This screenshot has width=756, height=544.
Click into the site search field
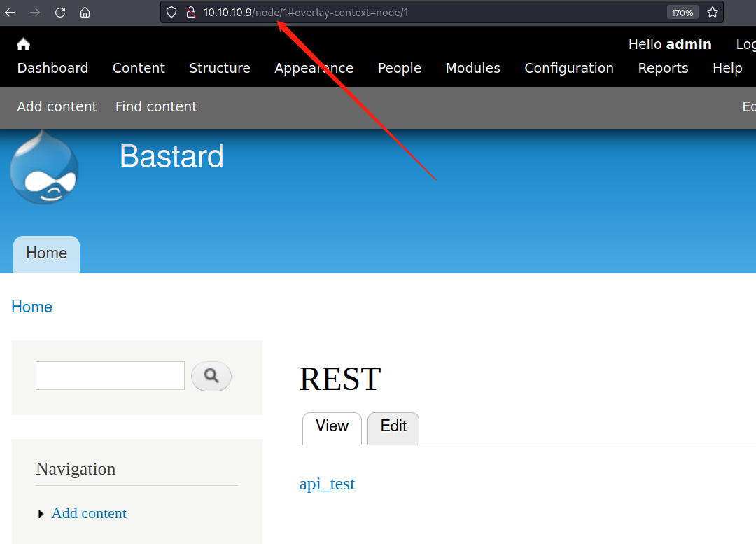(110, 376)
